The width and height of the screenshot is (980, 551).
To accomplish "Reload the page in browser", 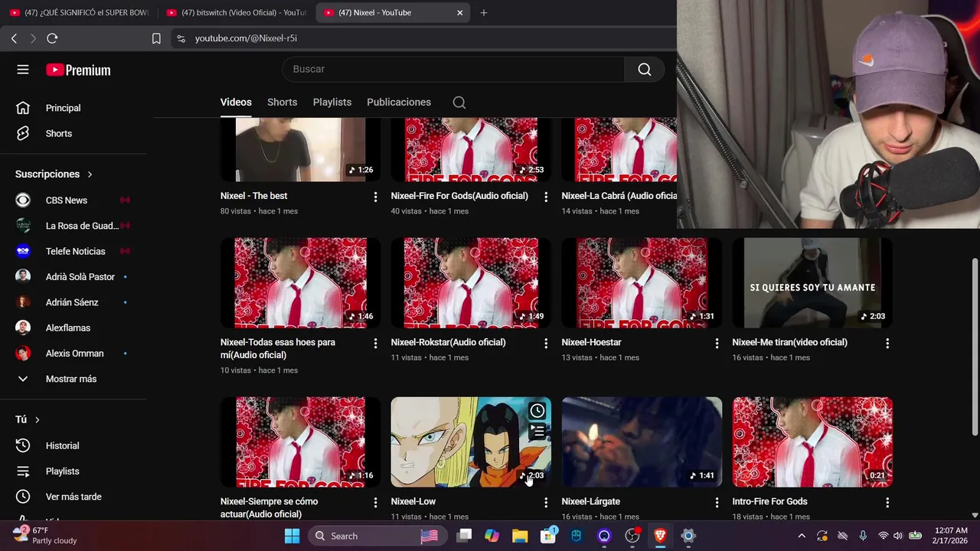I will pyautogui.click(x=52, y=38).
